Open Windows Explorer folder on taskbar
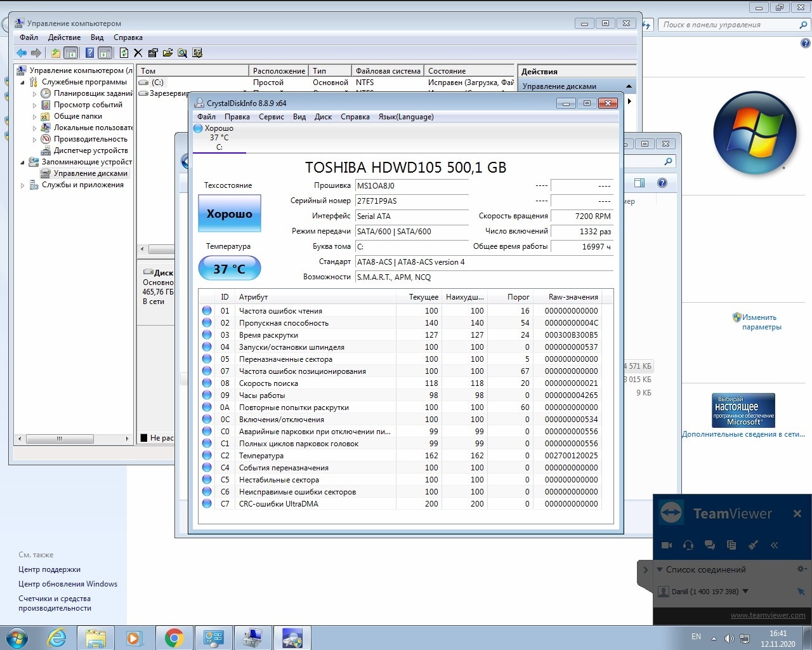Screen dimensions: 812x650 (x=96, y=637)
